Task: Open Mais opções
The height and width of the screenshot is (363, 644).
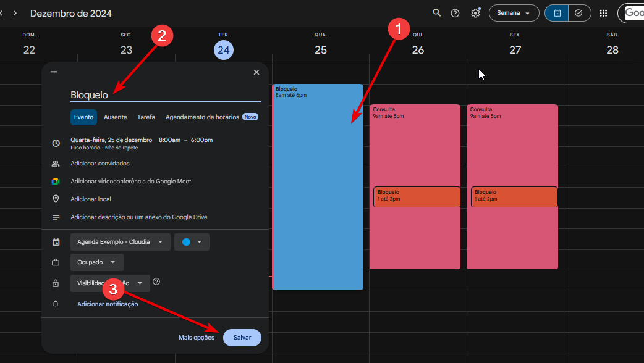Action: pyautogui.click(x=197, y=337)
